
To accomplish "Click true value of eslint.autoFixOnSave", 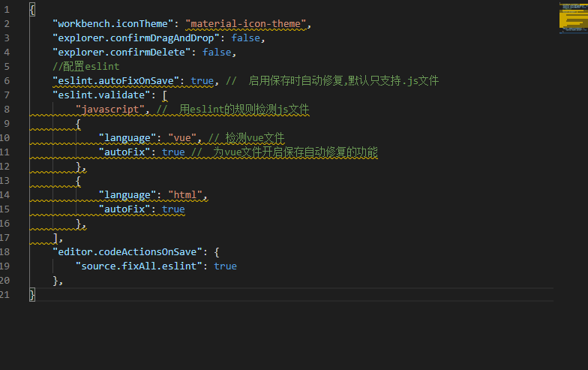I will tap(202, 81).
